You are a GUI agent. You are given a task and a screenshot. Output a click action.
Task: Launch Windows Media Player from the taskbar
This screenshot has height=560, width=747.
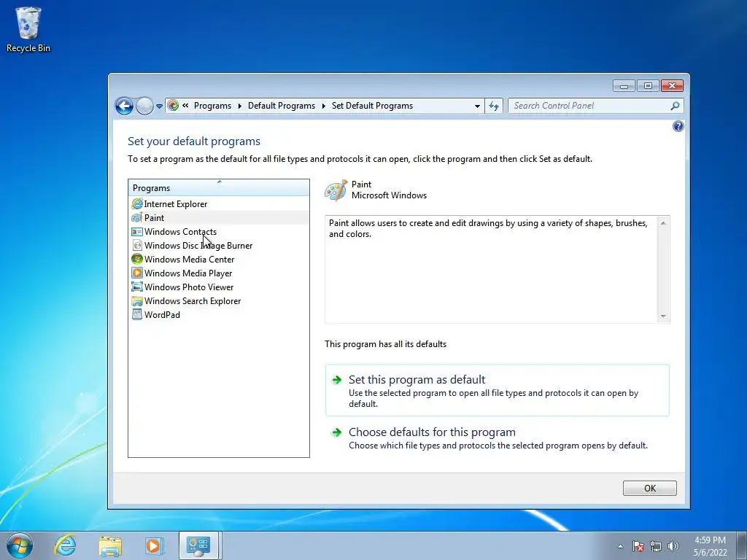click(155, 545)
